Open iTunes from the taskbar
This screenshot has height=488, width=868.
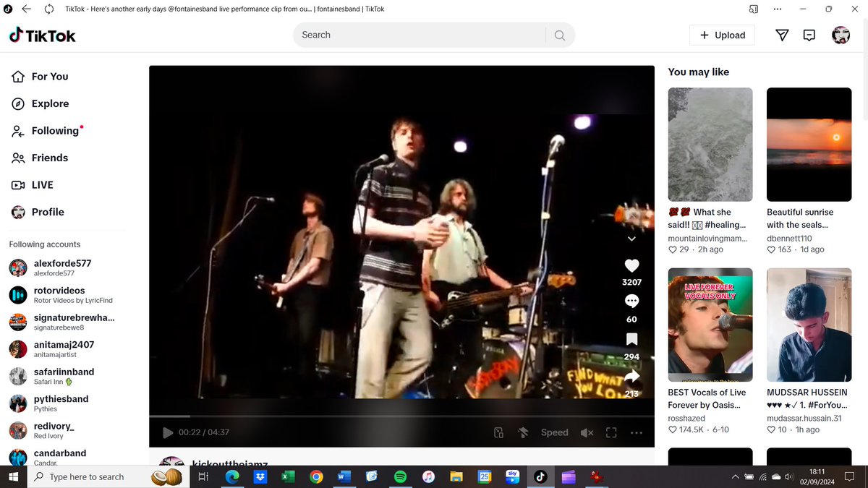click(x=428, y=476)
